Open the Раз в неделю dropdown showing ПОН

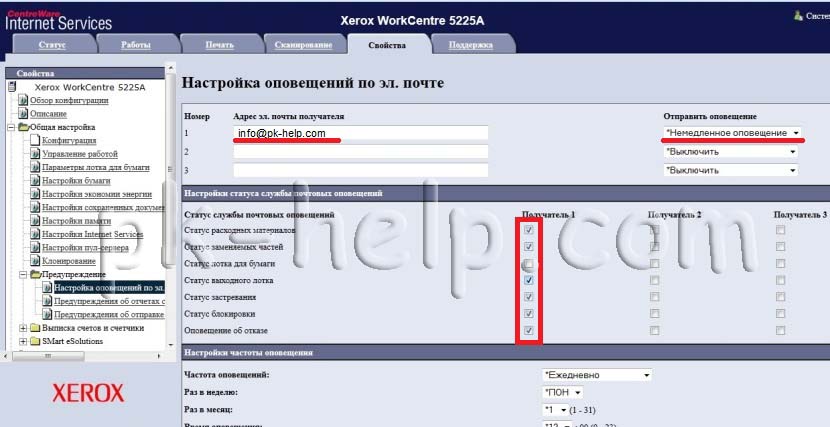pos(563,393)
